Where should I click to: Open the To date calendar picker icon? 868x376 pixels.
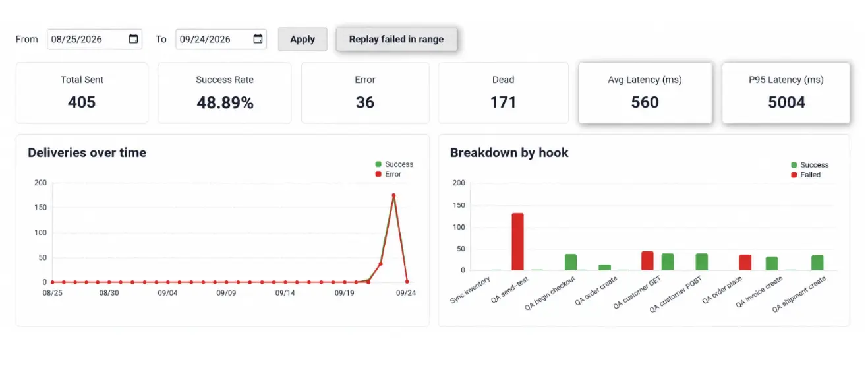tap(258, 39)
